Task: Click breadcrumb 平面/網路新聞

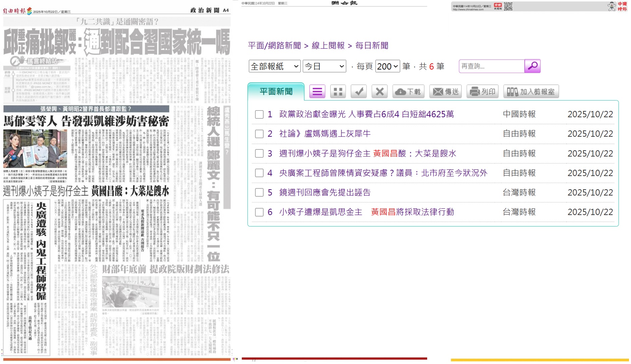Action: pos(275,46)
